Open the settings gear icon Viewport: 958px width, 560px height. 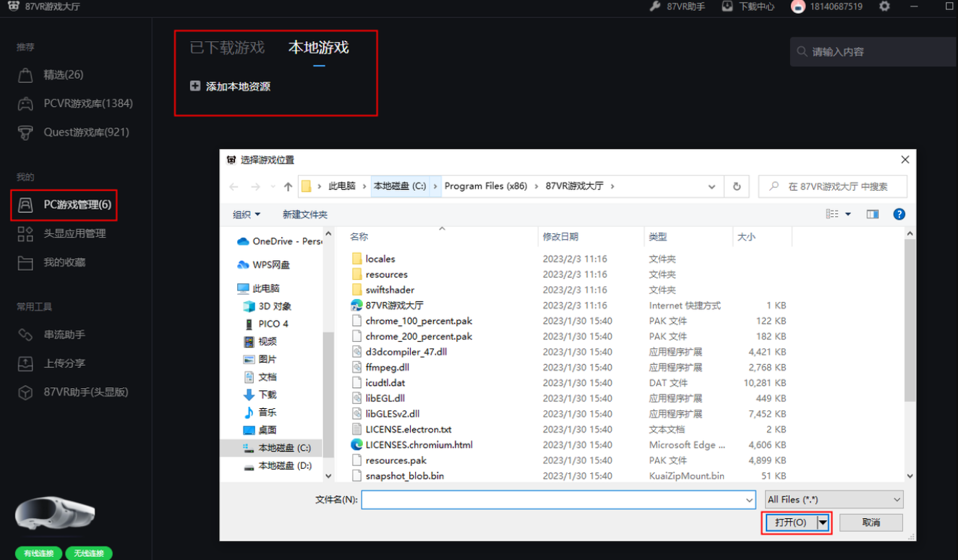pyautogui.click(x=884, y=7)
